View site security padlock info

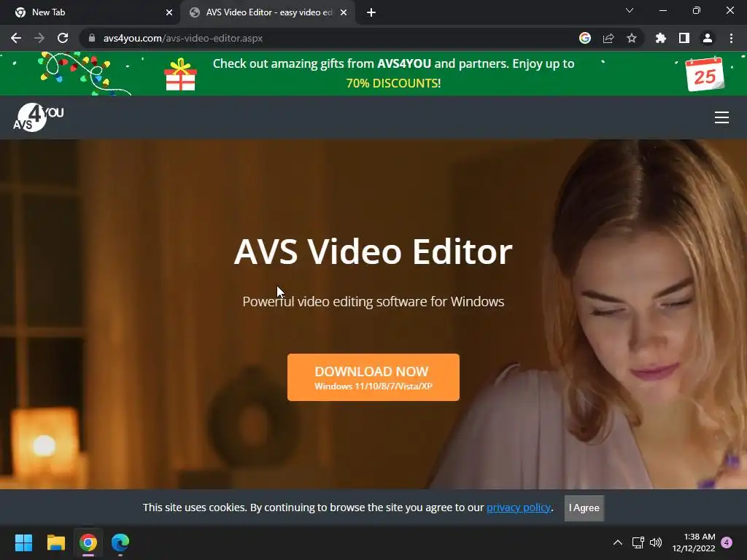(x=92, y=38)
